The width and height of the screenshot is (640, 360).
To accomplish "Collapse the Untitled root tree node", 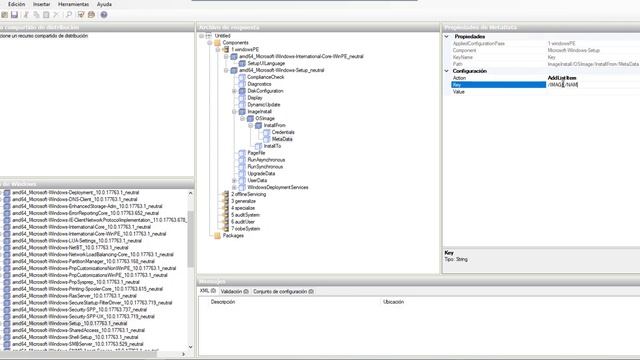I will [201, 36].
